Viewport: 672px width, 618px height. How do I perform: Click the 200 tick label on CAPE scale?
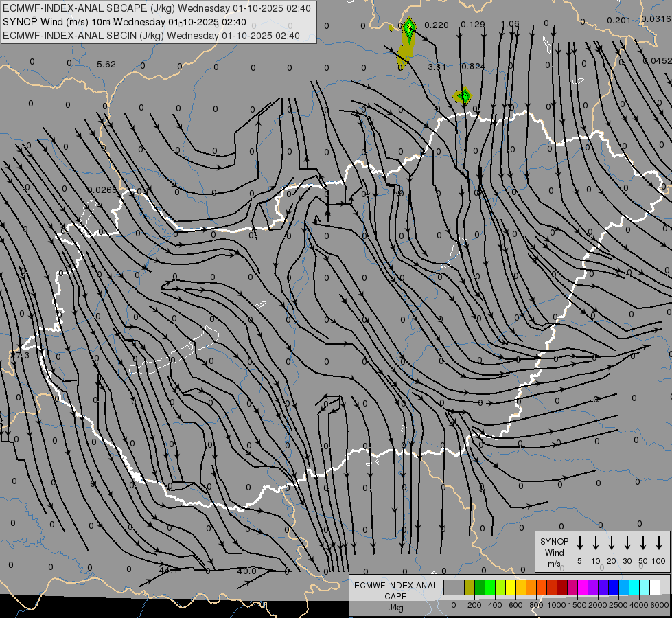[474, 605]
